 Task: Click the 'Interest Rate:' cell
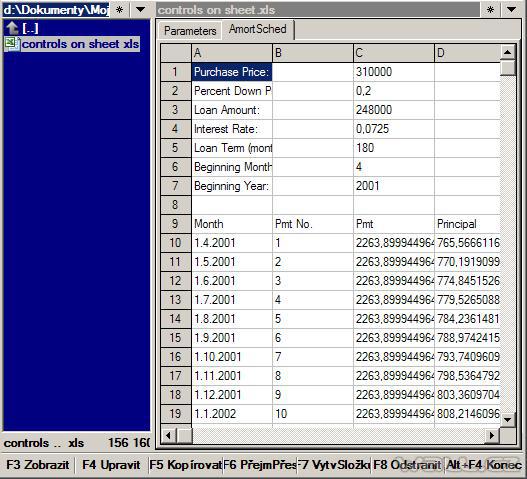point(232,129)
